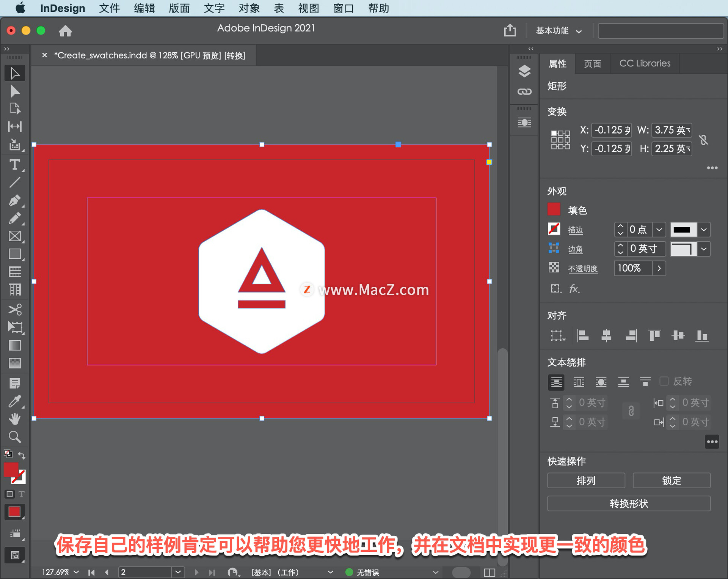Expand the stroke weight dropdown

659,230
